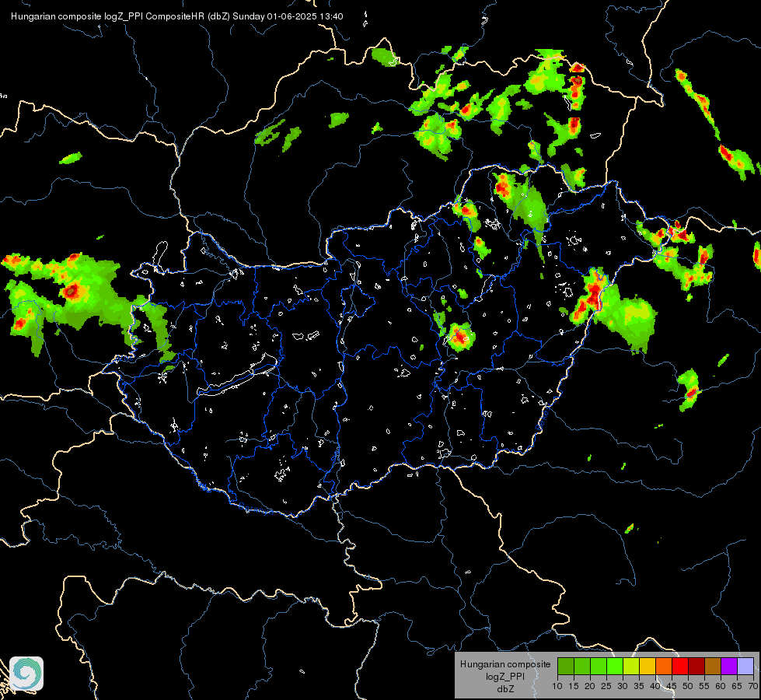Screen dimensions: 761x700
Task: Pick the lavender swatch between 65 and 70
Action: [x=745, y=666]
